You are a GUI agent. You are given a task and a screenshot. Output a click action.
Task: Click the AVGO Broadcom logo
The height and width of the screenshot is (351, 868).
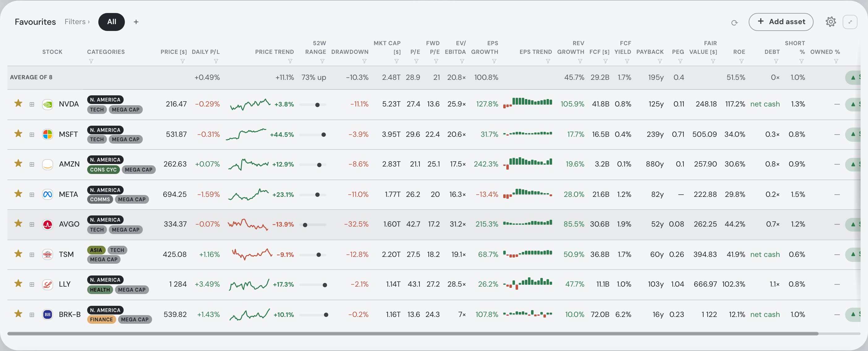pos(48,224)
